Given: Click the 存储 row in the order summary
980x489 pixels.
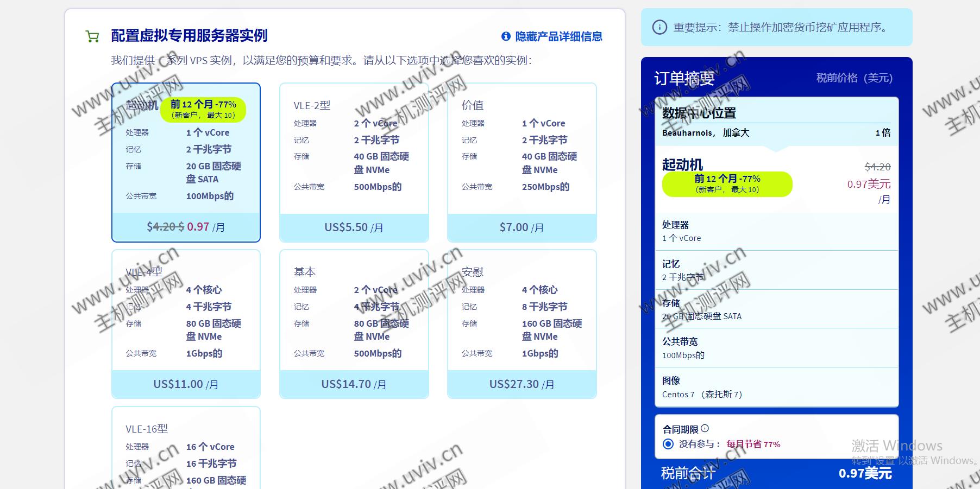Looking at the screenshot, I should click(776, 309).
